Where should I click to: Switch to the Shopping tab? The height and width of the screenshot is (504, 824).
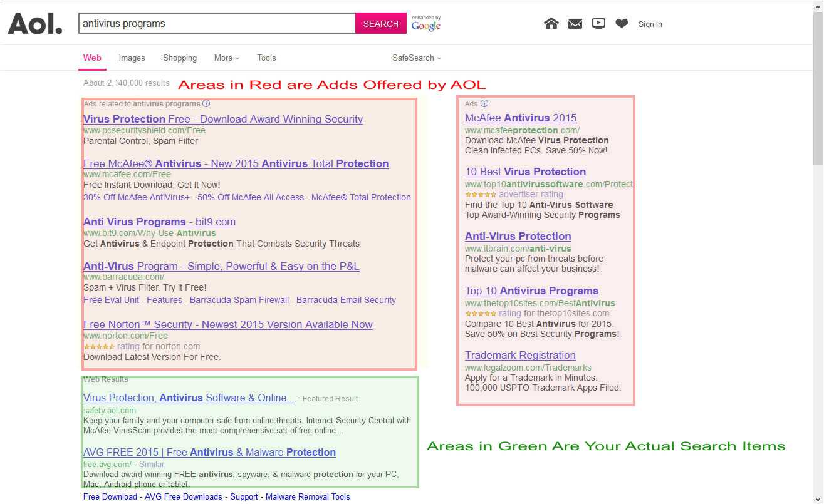pyautogui.click(x=180, y=58)
